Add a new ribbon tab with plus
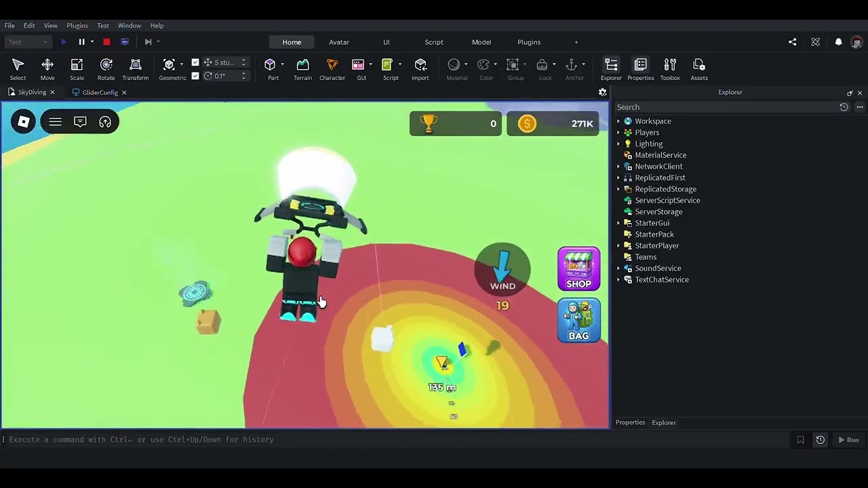Screen dimensions: 868x488 pyautogui.click(x=576, y=42)
